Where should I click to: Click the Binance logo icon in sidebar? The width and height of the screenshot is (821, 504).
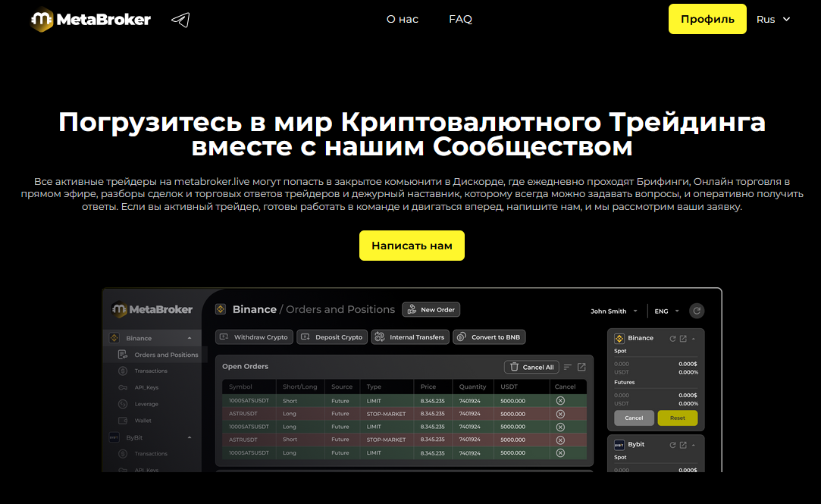[x=114, y=338]
